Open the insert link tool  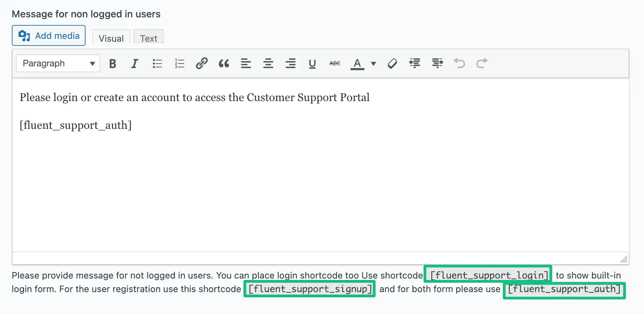click(x=202, y=64)
